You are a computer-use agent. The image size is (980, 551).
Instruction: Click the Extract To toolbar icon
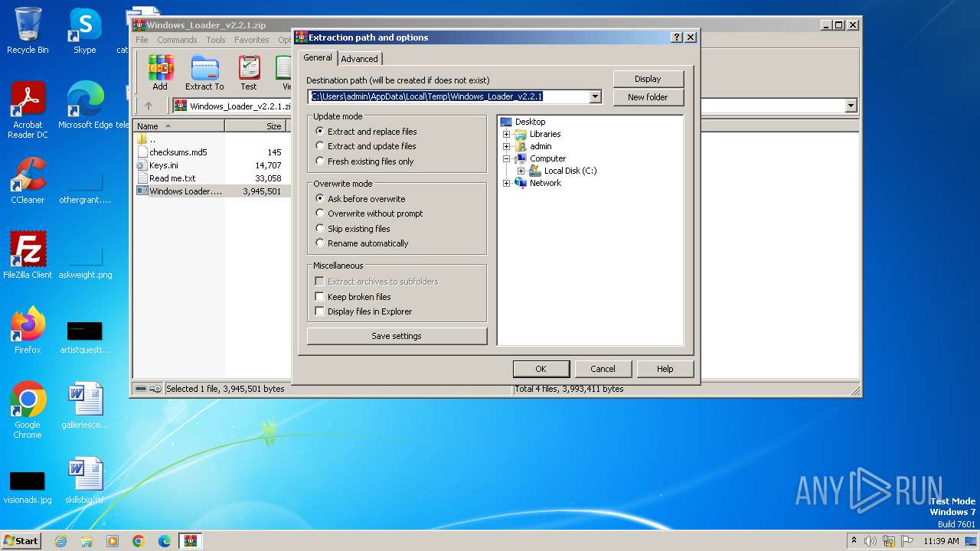pyautogui.click(x=204, y=73)
